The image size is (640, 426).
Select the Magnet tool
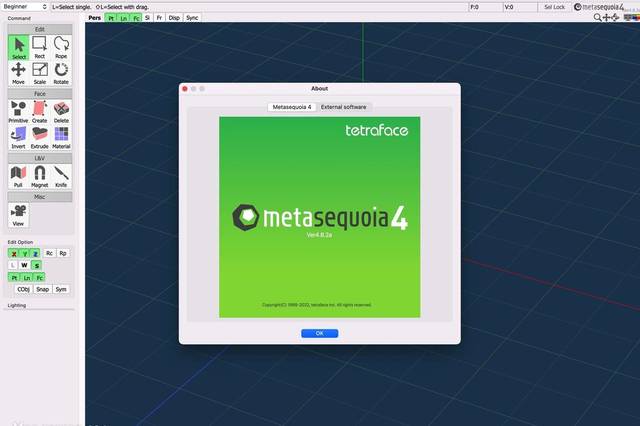coord(40,176)
